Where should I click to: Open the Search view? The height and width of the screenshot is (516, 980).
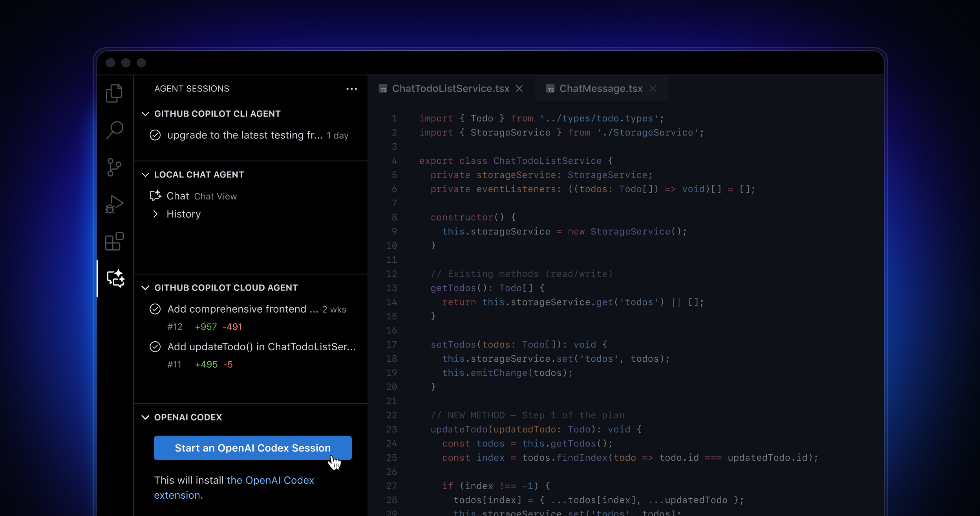pyautogui.click(x=114, y=130)
